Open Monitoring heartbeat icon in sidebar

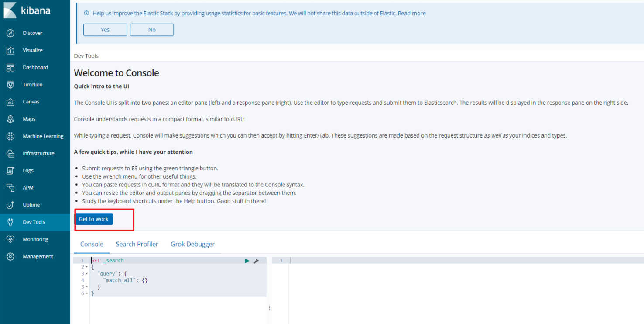coord(10,239)
